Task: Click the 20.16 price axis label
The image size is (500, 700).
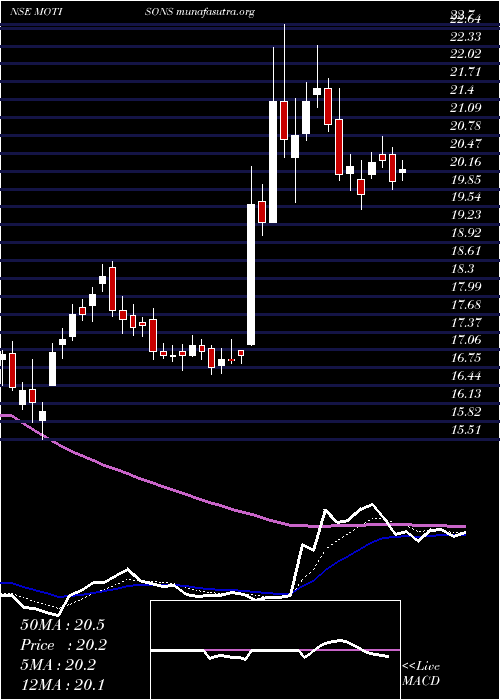Action: click(467, 162)
